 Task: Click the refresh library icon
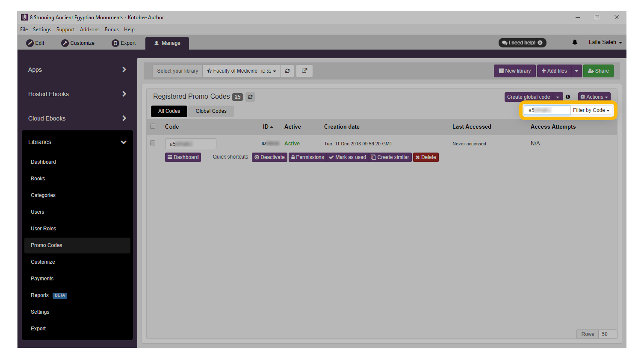287,71
